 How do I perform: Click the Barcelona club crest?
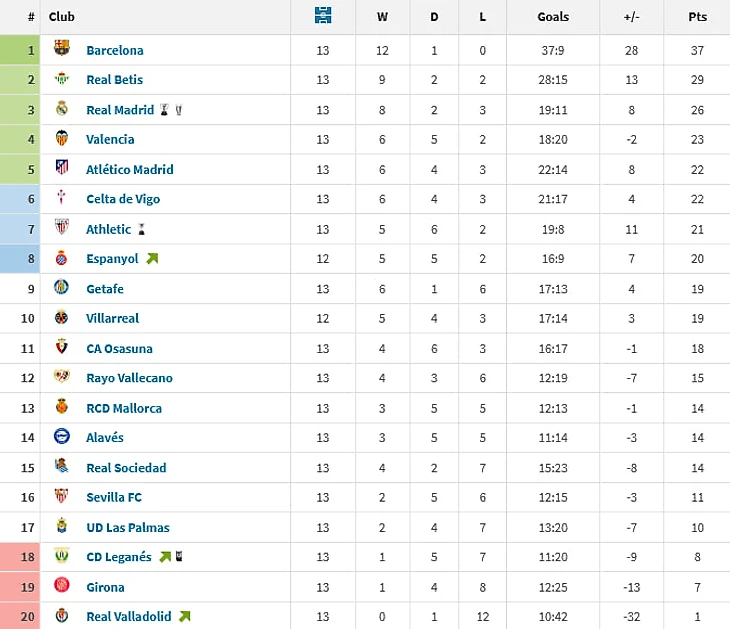(61, 48)
